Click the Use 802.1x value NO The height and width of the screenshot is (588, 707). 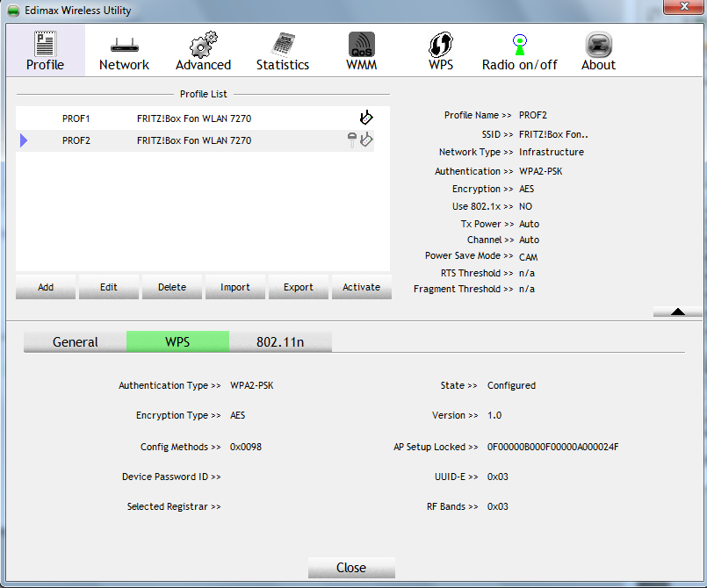pyautogui.click(x=526, y=206)
